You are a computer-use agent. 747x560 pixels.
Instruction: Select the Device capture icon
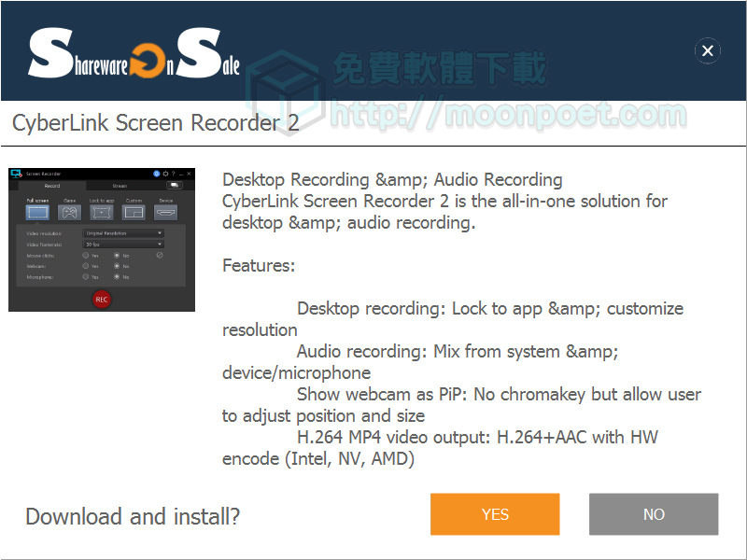(167, 213)
